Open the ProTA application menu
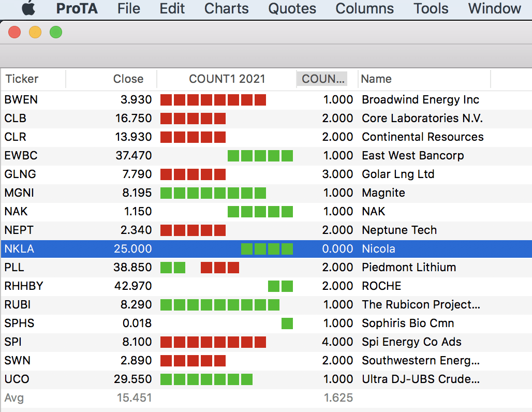532x412 pixels. click(77, 8)
